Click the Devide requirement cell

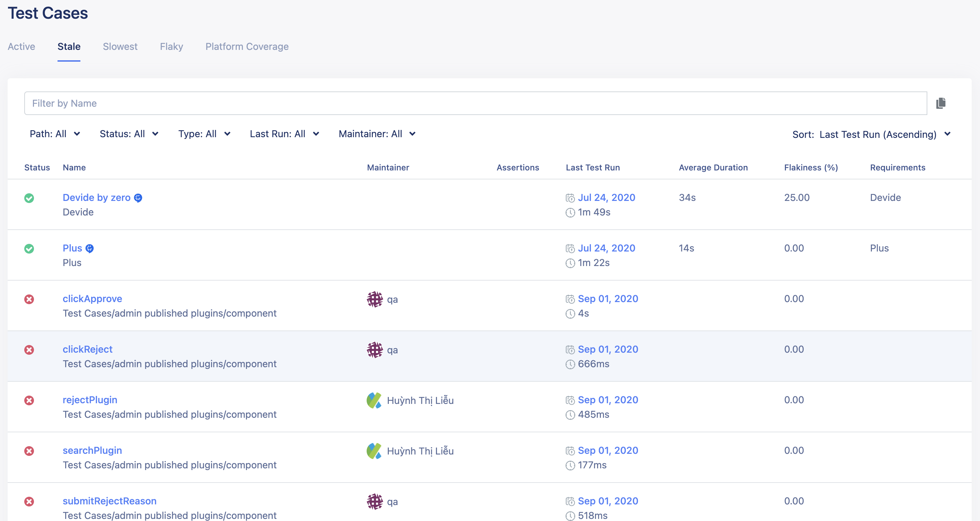885,198
